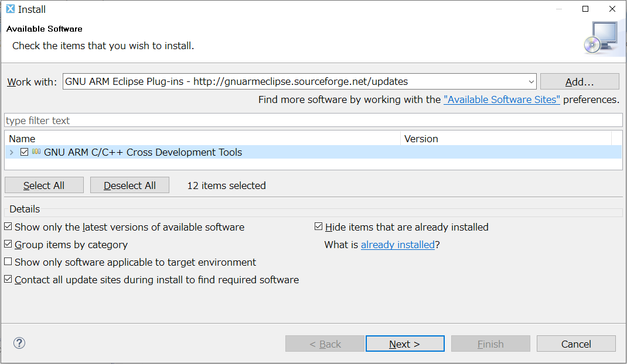627x364 pixels.
Task: Open the already installed link
Action: click(397, 245)
